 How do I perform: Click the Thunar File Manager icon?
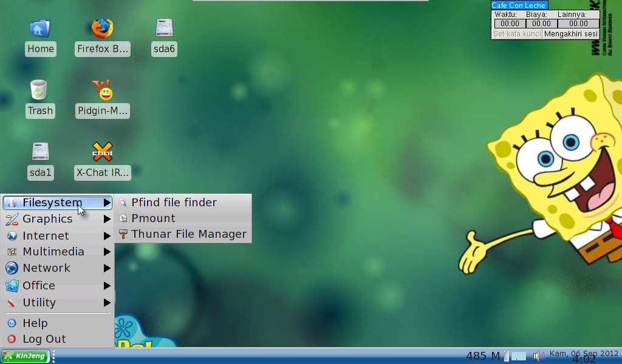coord(123,234)
